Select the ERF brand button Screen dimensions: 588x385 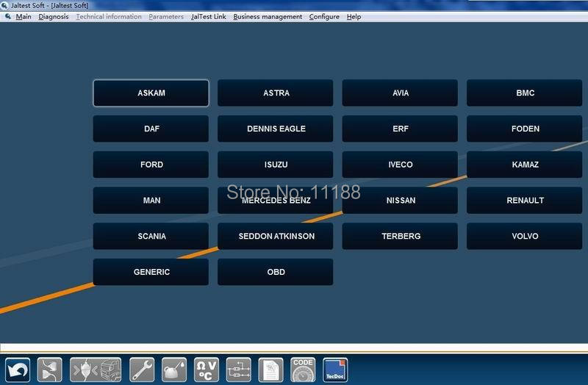[x=400, y=129]
